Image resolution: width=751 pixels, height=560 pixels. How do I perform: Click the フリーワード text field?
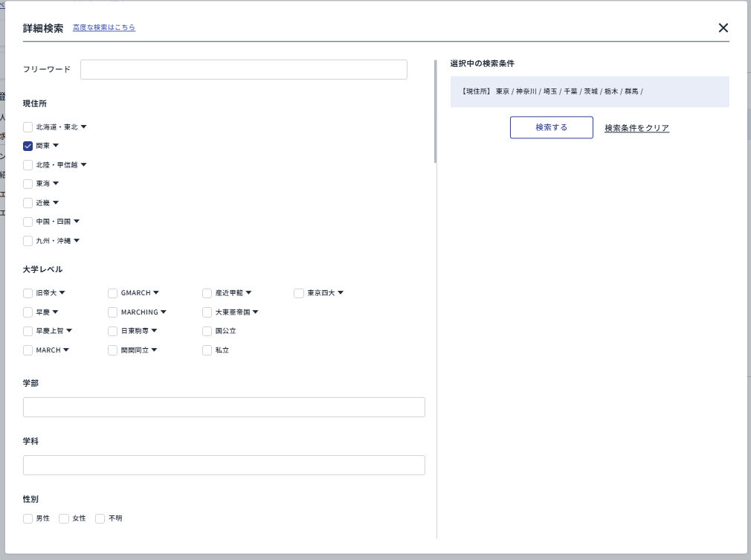point(243,69)
